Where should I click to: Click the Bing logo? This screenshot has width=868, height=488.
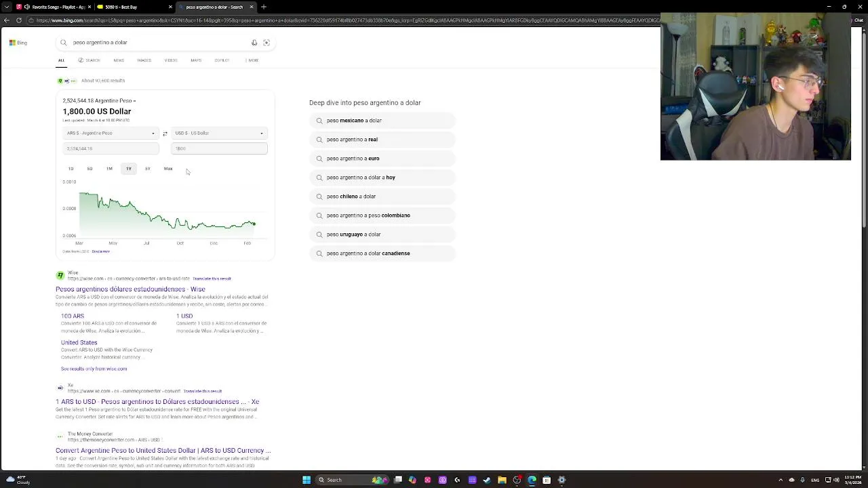click(18, 43)
